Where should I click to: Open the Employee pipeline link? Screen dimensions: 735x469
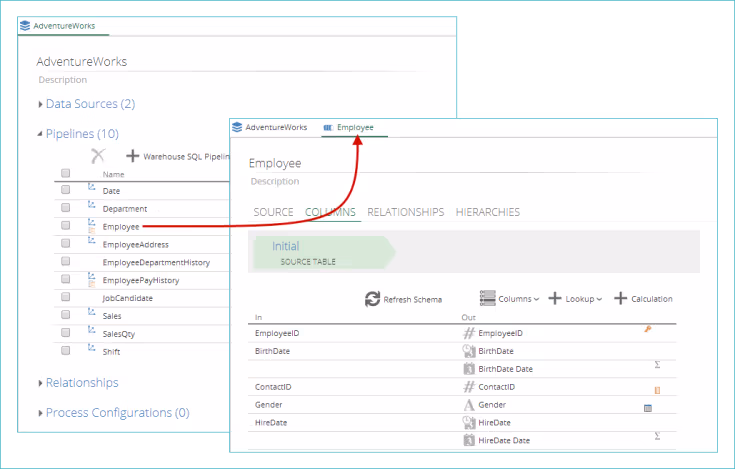(121, 227)
